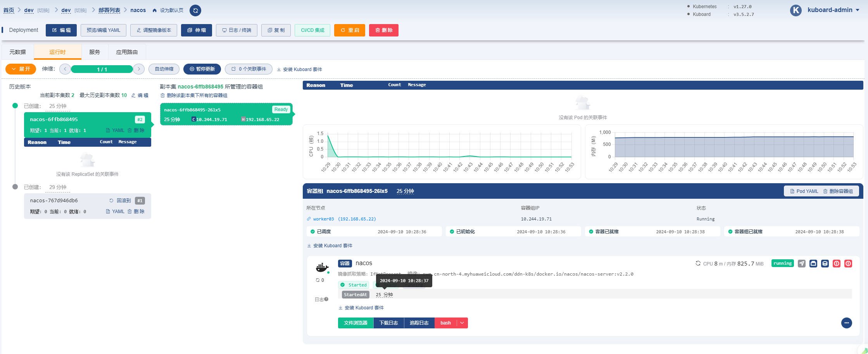The height and width of the screenshot is (354, 868).
Task: Click 安装 Kuboard 套件 beside 关联事件 button
Action: point(299,69)
